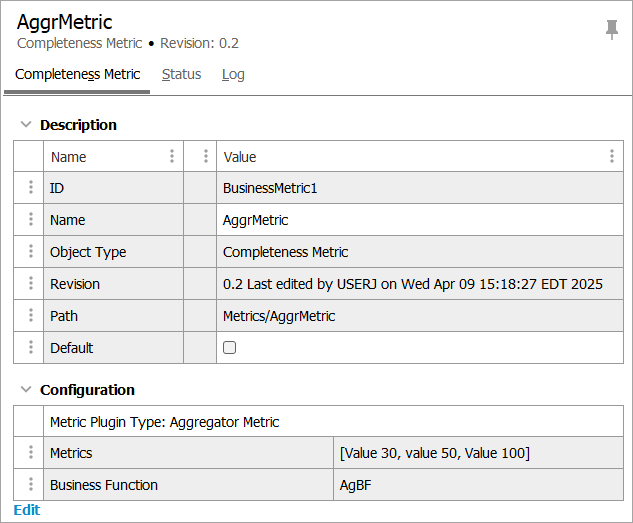Open the middle column header menu
This screenshot has width=633, height=523.
click(205, 156)
